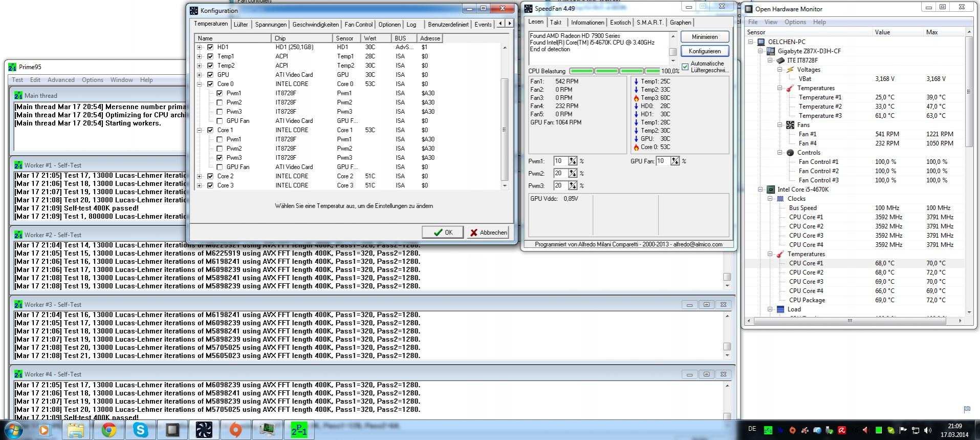Click the Konfiguration dialog title icon

pos(194,10)
